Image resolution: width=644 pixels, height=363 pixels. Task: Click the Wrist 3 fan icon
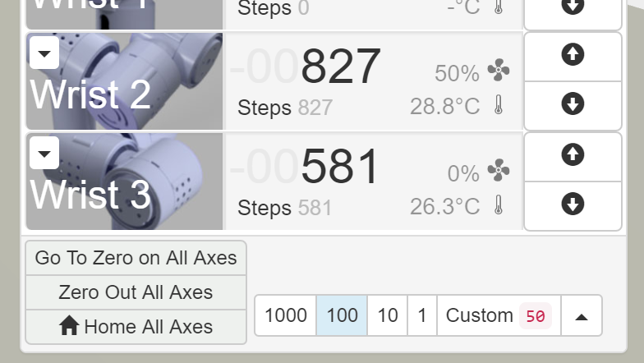499,170
